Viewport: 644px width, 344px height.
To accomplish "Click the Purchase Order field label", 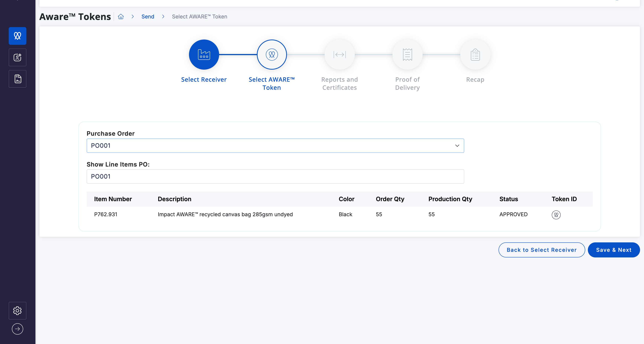I will (x=111, y=134).
